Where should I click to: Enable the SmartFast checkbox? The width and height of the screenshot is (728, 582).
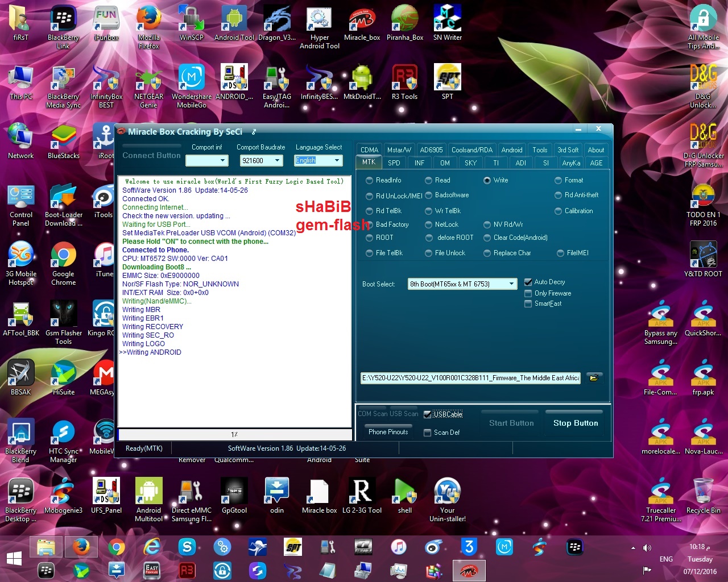tap(528, 304)
